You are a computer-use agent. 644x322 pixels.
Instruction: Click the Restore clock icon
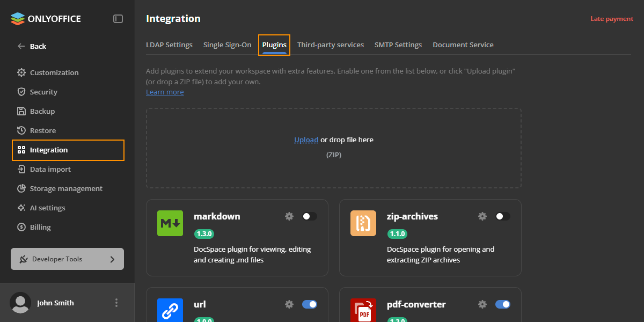pos(21,130)
